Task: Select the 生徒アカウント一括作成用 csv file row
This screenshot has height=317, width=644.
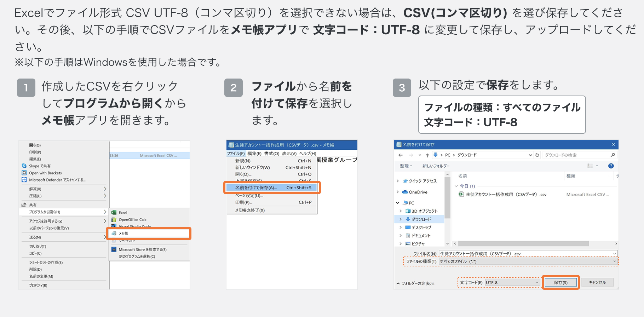Action: (x=535, y=194)
